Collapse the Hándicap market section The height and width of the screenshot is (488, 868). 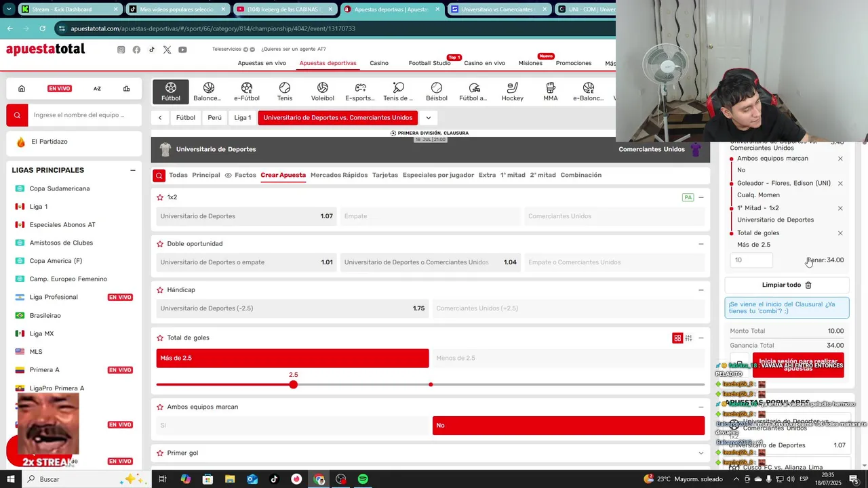coord(701,289)
